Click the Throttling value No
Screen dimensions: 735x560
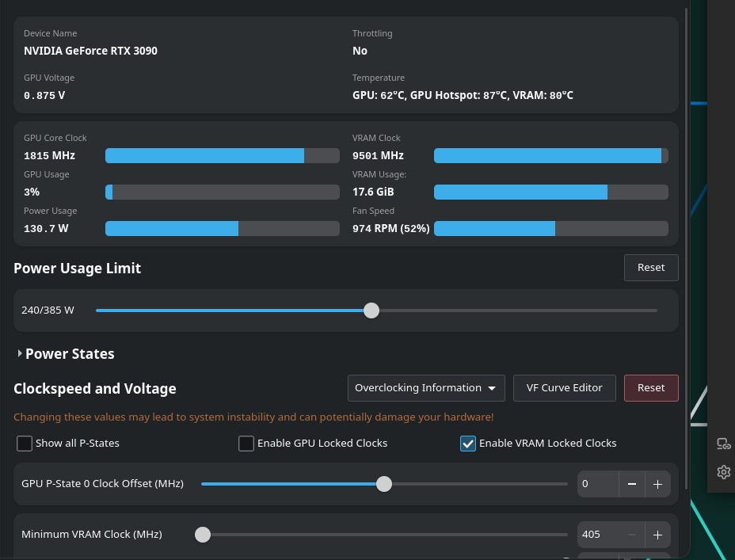360,51
